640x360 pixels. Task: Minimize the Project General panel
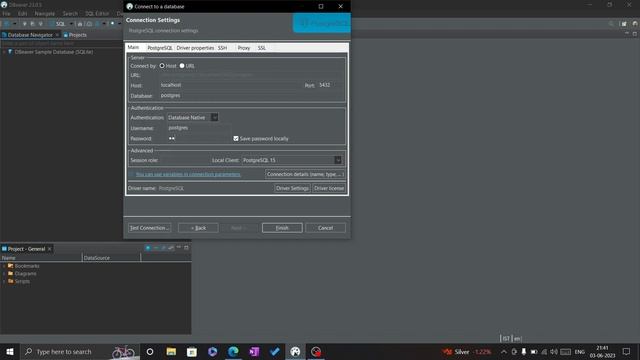pyautogui.click(x=179, y=247)
